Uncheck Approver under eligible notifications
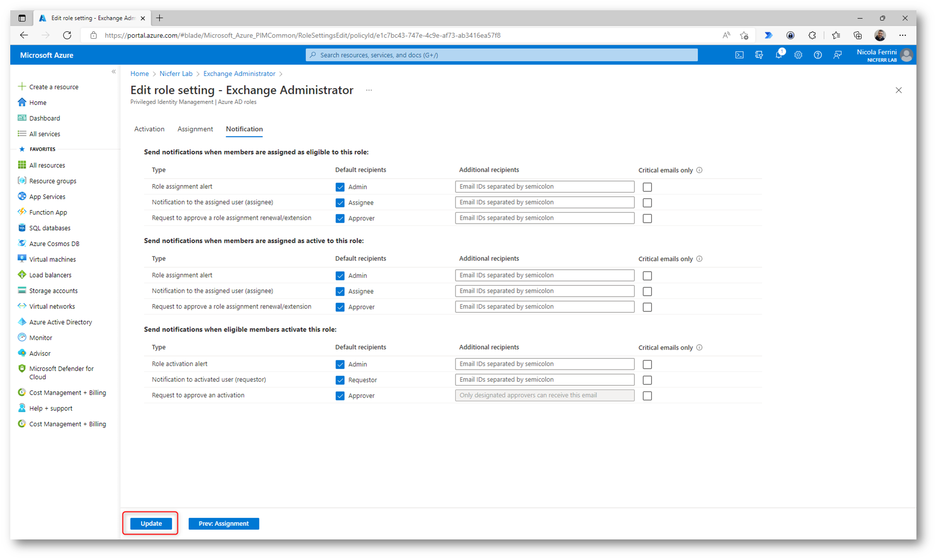Image resolution: width=937 pixels, height=560 pixels. 340,218
